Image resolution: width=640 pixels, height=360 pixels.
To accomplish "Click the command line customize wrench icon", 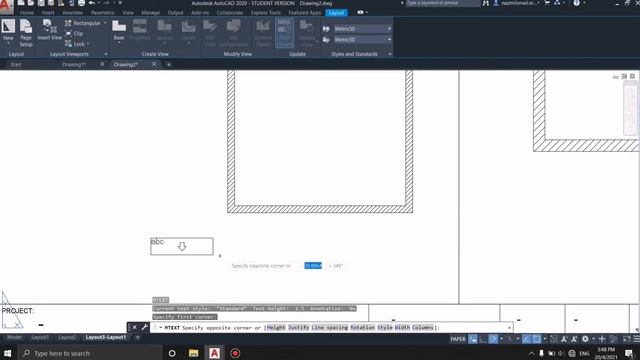I will [144, 327].
